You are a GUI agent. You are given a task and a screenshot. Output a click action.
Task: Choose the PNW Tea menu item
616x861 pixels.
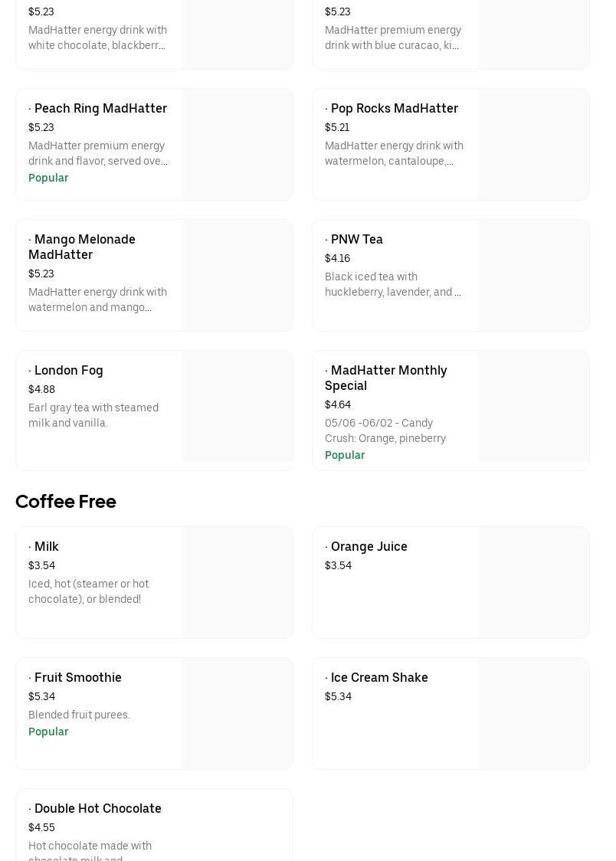pyautogui.click(x=356, y=240)
